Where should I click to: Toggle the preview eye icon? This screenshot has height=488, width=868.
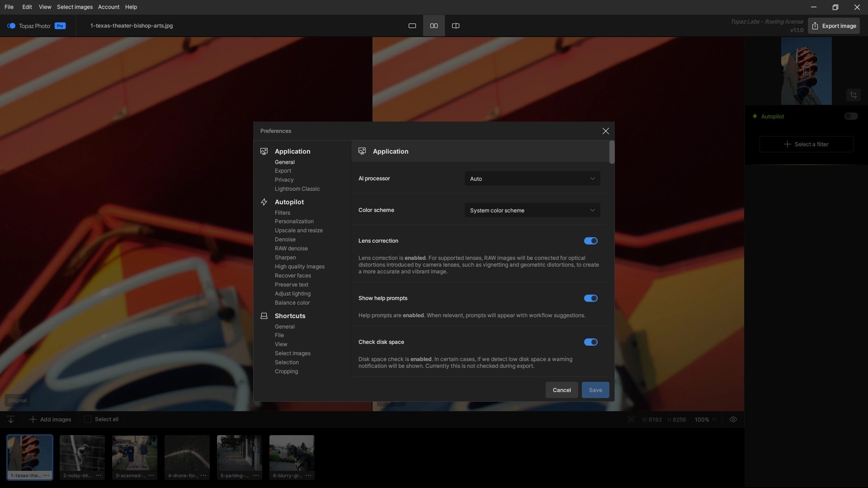click(733, 419)
